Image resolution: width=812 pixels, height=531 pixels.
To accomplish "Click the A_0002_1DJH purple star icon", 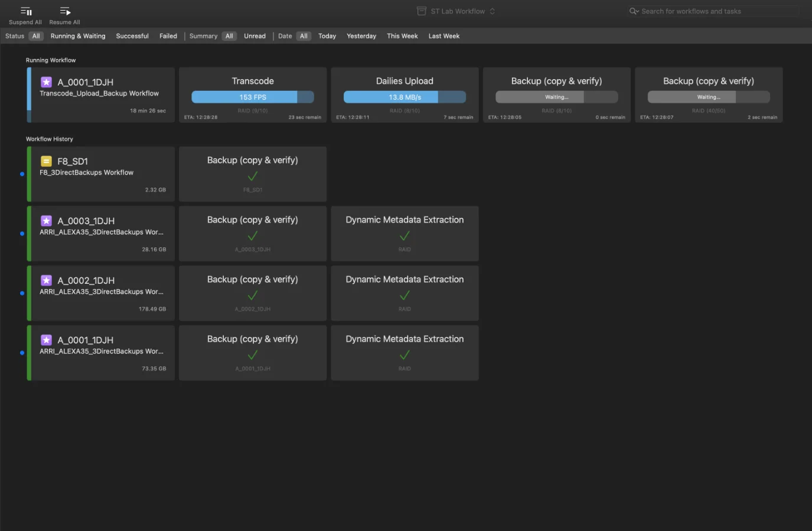I will (46, 280).
